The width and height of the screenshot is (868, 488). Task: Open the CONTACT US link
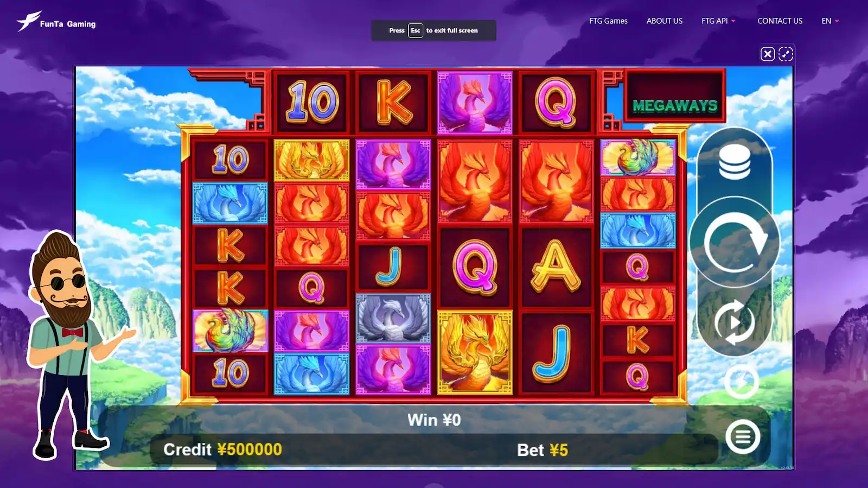coord(780,21)
